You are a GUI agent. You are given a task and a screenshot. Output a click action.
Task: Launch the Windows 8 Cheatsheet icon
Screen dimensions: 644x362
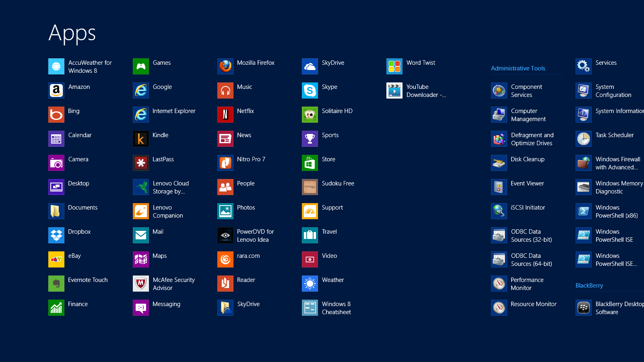click(x=310, y=308)
